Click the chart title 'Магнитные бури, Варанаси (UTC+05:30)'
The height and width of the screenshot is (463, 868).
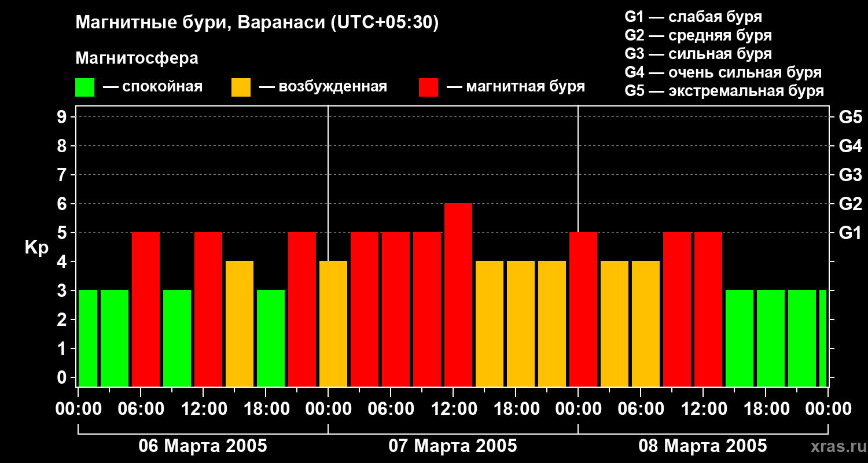coord(257,23)
